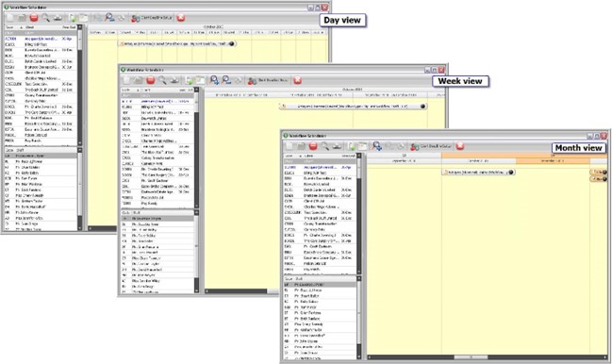Zoom out using the blue magnifier-minus in Week view window

click(226, 80)
